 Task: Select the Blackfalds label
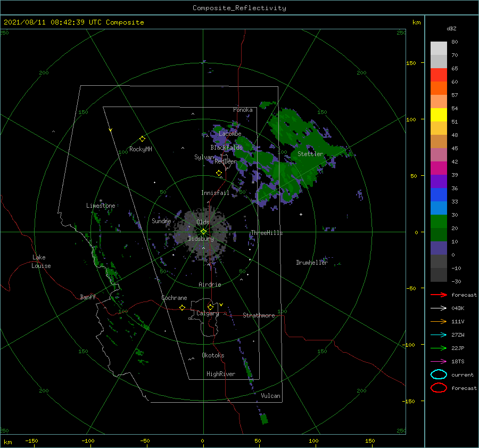pyautogui.click(x=226, y=148)
